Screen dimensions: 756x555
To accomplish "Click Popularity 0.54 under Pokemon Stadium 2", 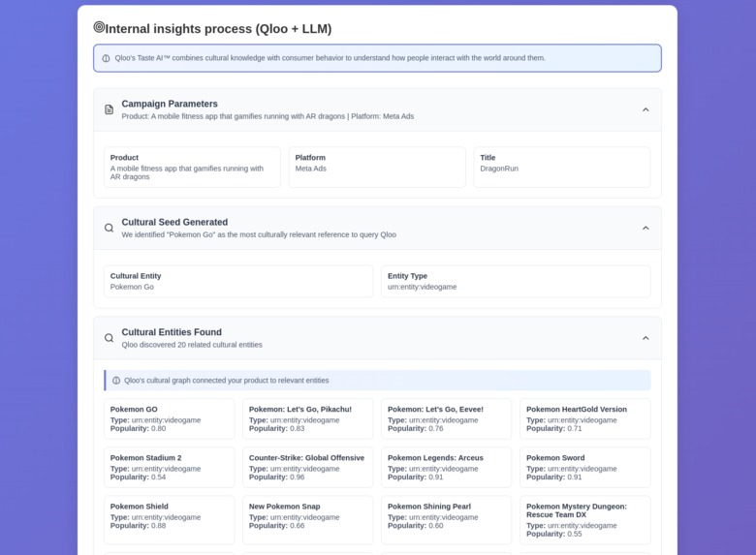I will [x=138, y=477].
